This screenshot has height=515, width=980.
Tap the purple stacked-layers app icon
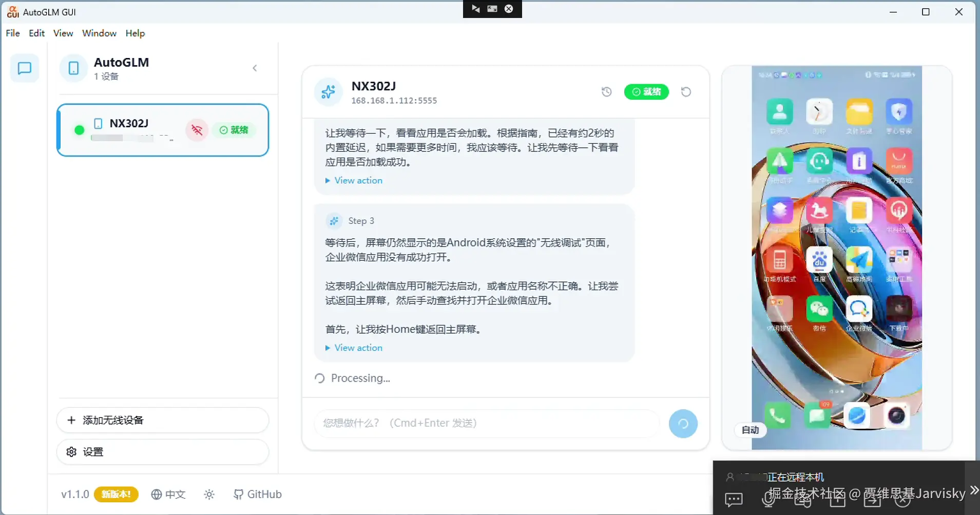[779, 211]
